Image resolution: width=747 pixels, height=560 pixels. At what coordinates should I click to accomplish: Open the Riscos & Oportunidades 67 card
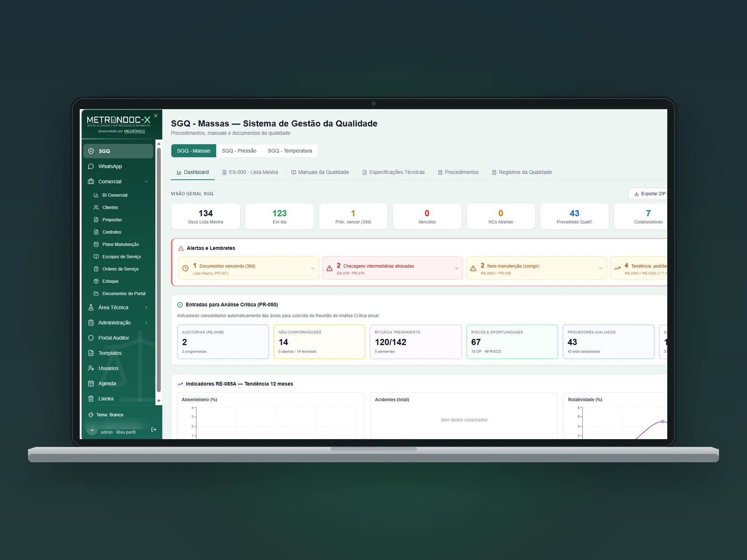point(512,342)
